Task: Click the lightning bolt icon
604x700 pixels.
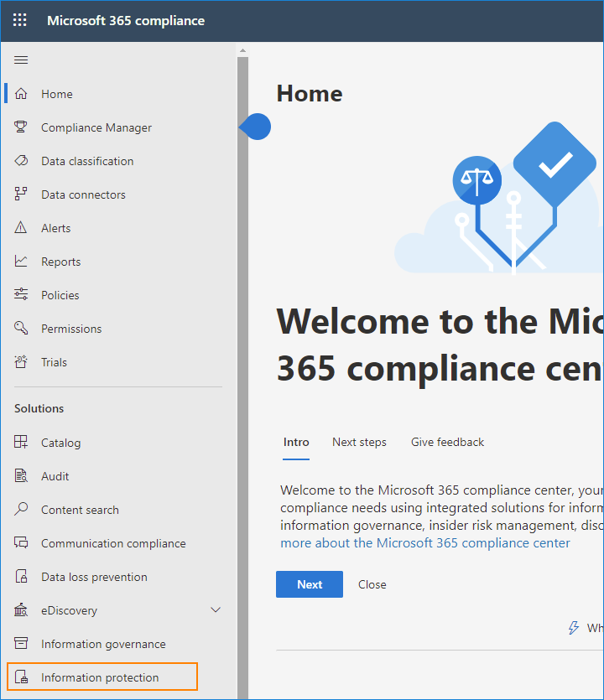Action: pos(574,628)
